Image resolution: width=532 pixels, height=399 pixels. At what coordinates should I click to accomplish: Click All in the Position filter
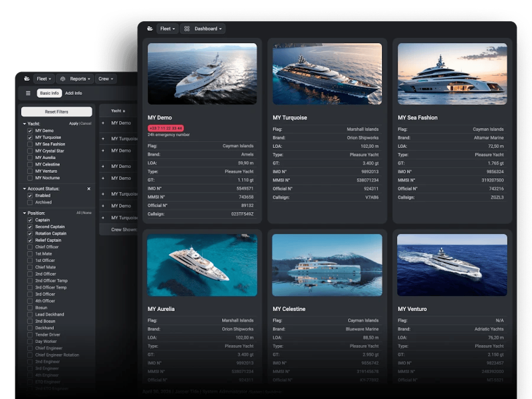tap(78, 213)
